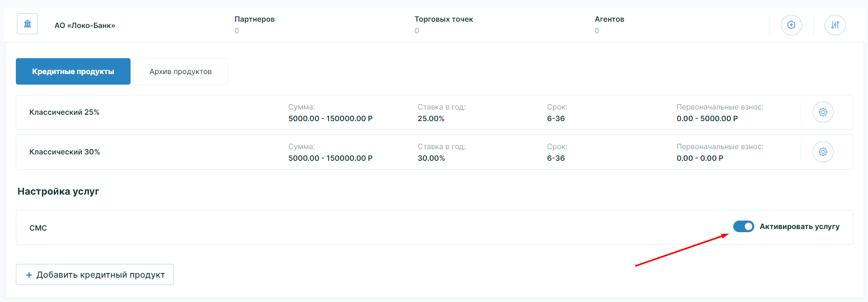The width and height of the screenshot is (868, 302).
Task: Open gear settings for Классический 25%
Action: coord(823,112)
